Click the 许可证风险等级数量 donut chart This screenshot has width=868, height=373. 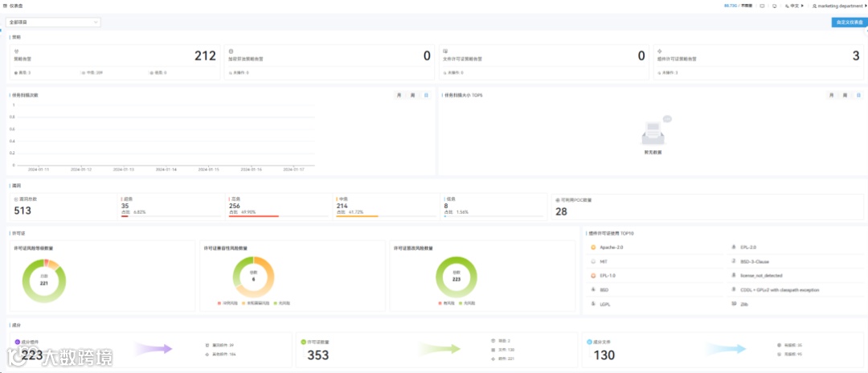[44, 281]
